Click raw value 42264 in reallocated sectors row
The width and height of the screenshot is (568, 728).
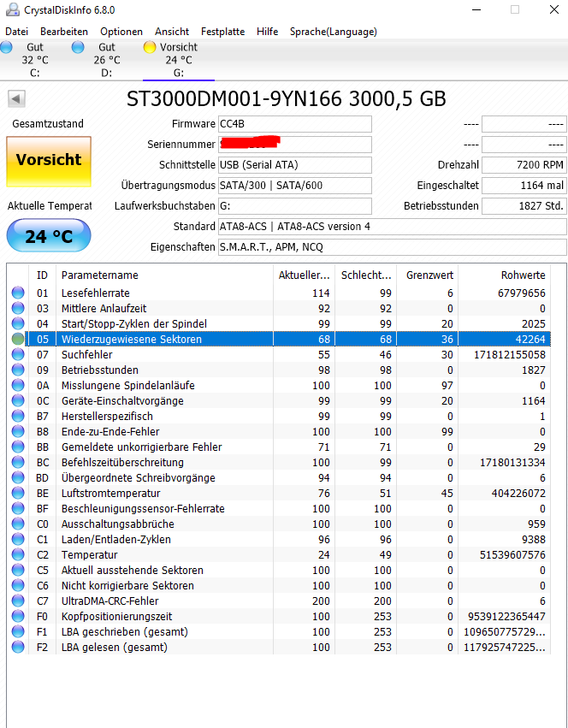[x=530, y=339]
